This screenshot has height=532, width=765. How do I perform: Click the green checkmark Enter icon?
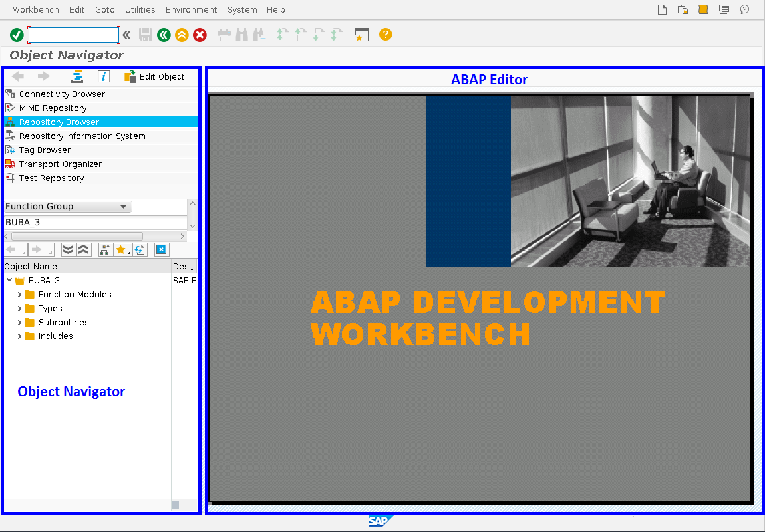coord(17,35)
